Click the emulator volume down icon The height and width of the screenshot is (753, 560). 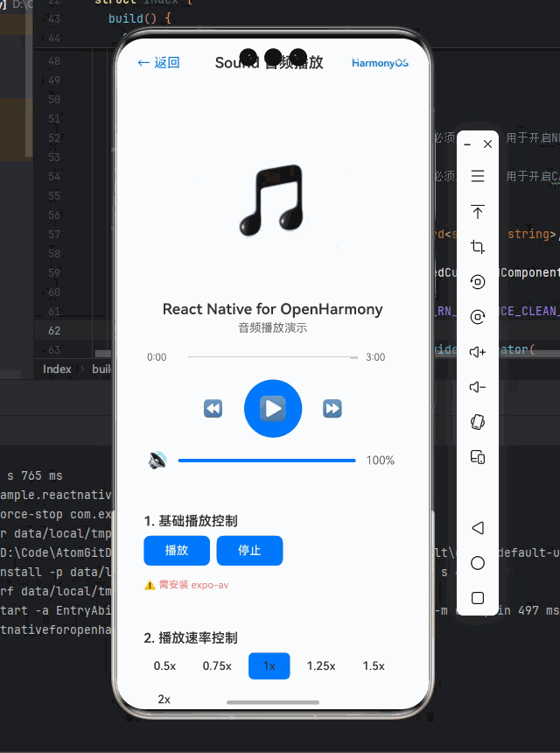point(478,387)
